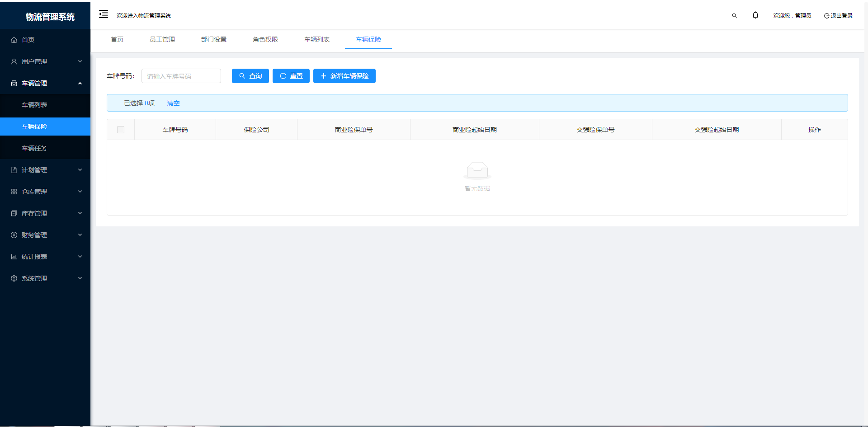The height and width of the screenshot is (427, 868).
Task: Click the 物流管理系统 logo title
Action: 50,17
